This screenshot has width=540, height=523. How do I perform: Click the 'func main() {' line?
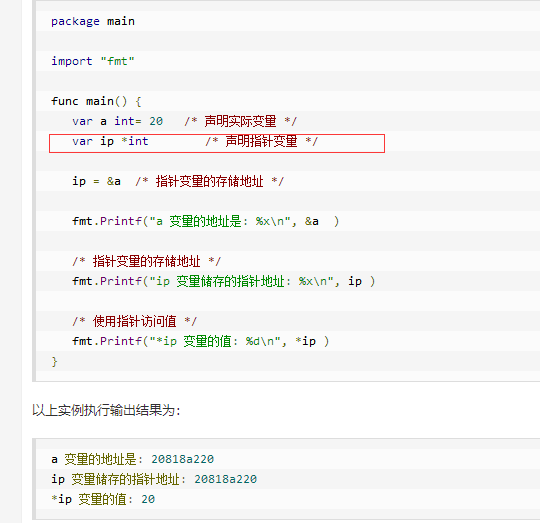[96, 101]
